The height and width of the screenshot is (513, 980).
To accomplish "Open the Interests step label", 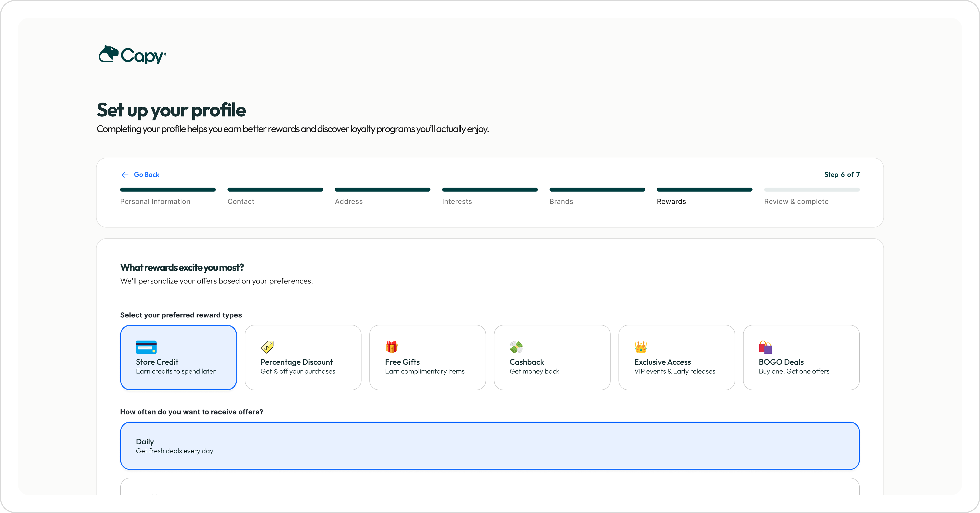I will 456,202.
